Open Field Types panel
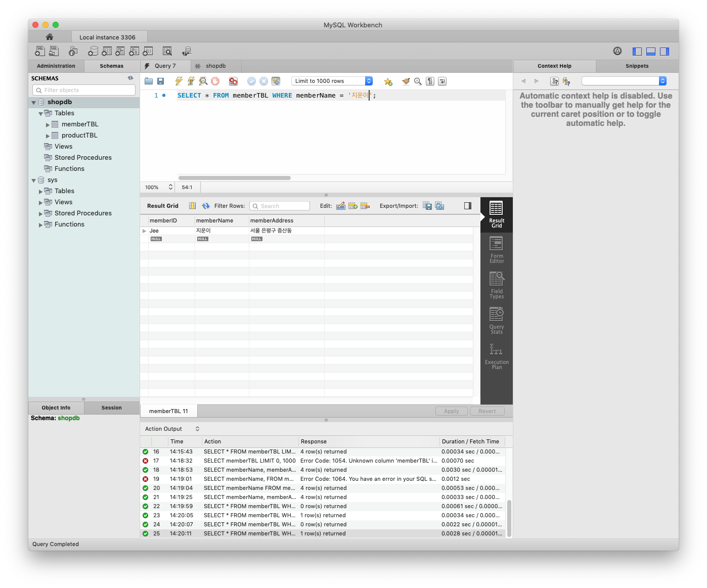The height and width of the screenshot is (588, 707). click(497, 285)
